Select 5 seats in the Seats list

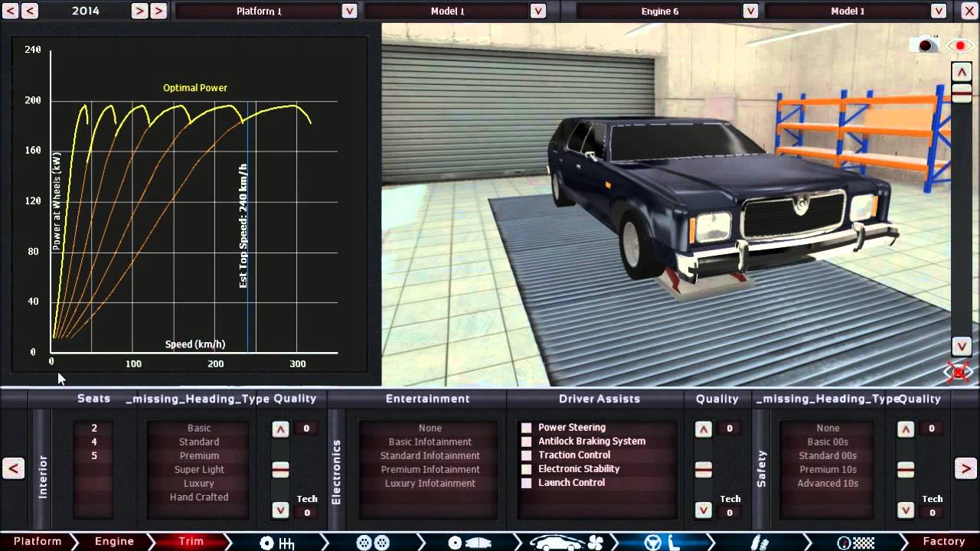click(x=94, y=456)
